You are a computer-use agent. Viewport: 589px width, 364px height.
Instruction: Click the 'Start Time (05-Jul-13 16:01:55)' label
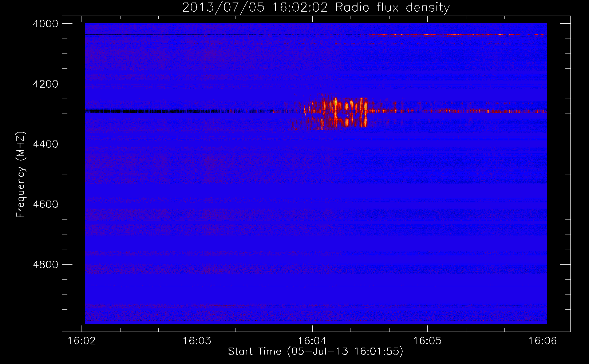point(316,352)
